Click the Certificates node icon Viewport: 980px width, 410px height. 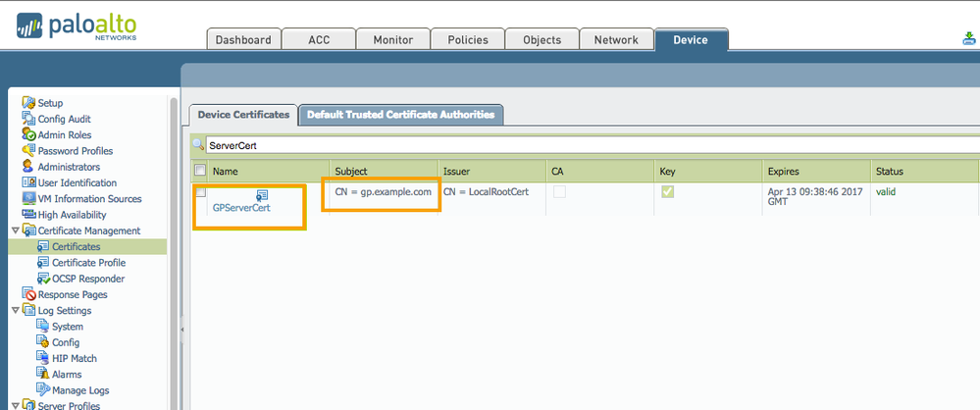click(x=43, y=246)
